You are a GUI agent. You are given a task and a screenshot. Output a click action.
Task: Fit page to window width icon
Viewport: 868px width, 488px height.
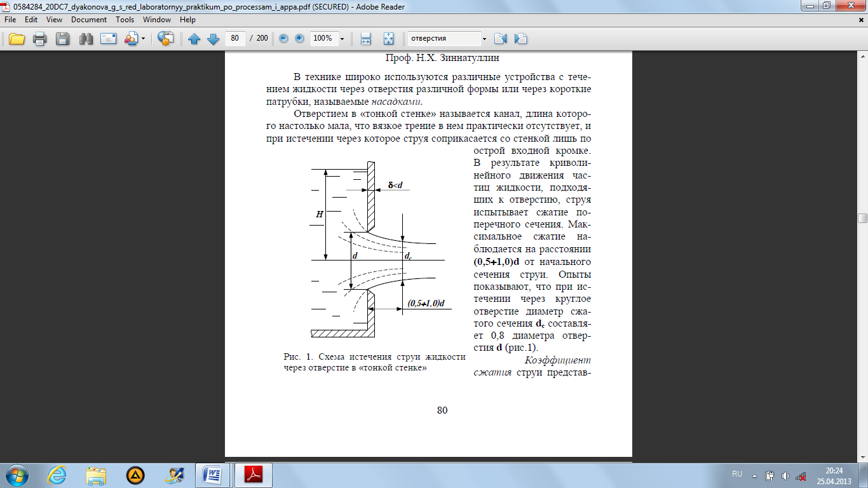pyautogui.click(x=365, y=39)
